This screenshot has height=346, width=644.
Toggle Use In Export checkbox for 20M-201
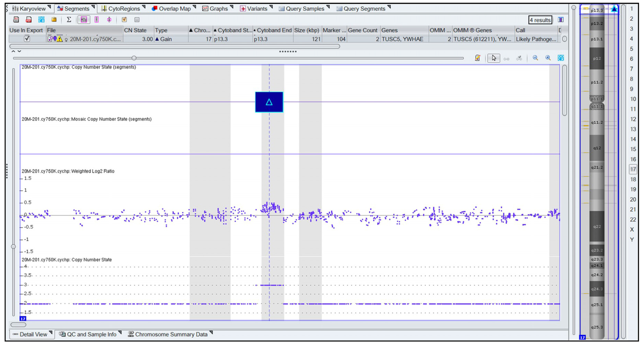click(27, 39)
